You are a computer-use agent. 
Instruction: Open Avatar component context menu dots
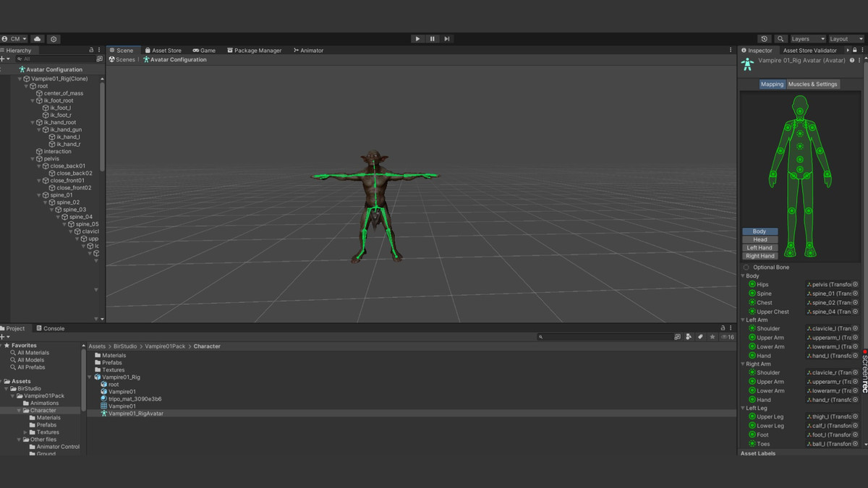[860, 61]
